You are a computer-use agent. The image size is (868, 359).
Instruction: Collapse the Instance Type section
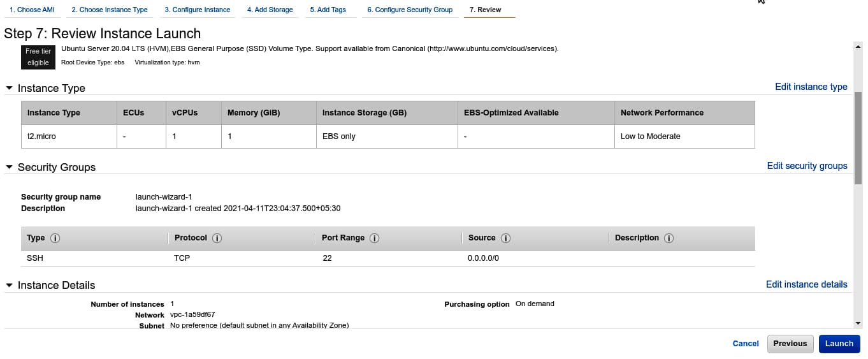tap(9, 88)
